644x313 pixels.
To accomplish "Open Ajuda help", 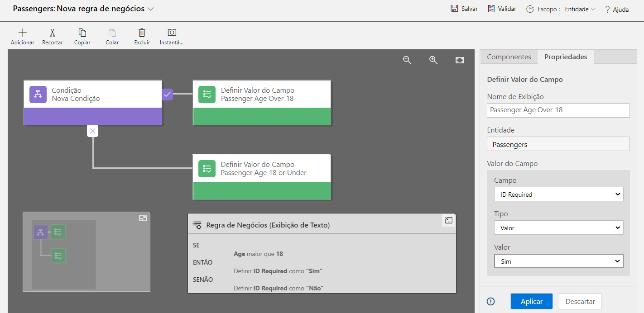I will coord(616,9).
